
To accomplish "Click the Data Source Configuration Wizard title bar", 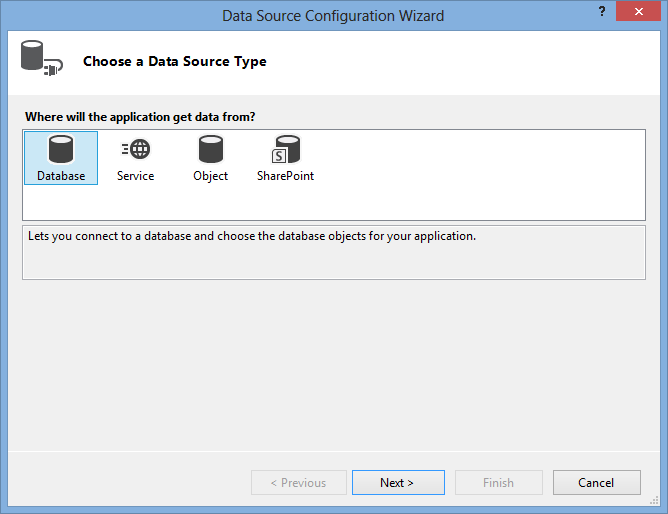I will [x=333, y=15].
